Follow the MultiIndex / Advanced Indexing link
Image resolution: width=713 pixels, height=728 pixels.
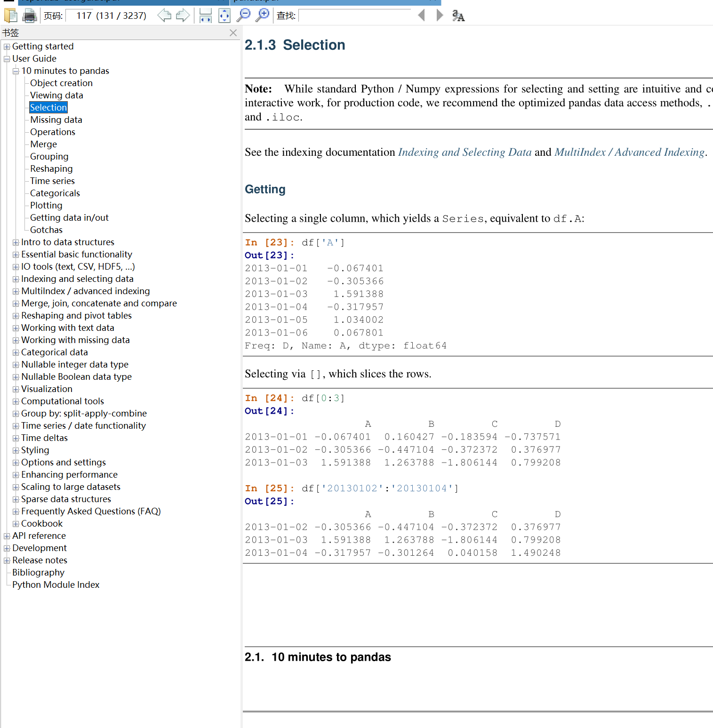[x=630, y=152]
